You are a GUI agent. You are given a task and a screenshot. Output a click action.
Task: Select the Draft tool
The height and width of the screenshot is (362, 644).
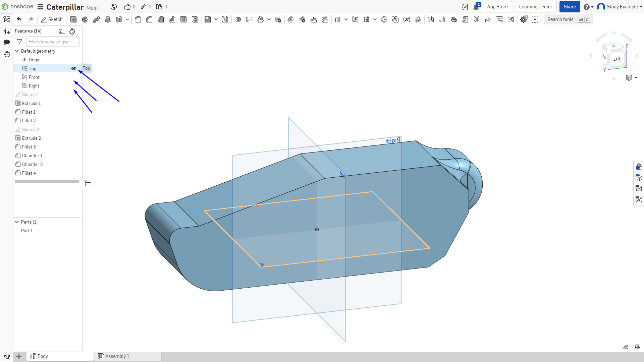point(161,19)
